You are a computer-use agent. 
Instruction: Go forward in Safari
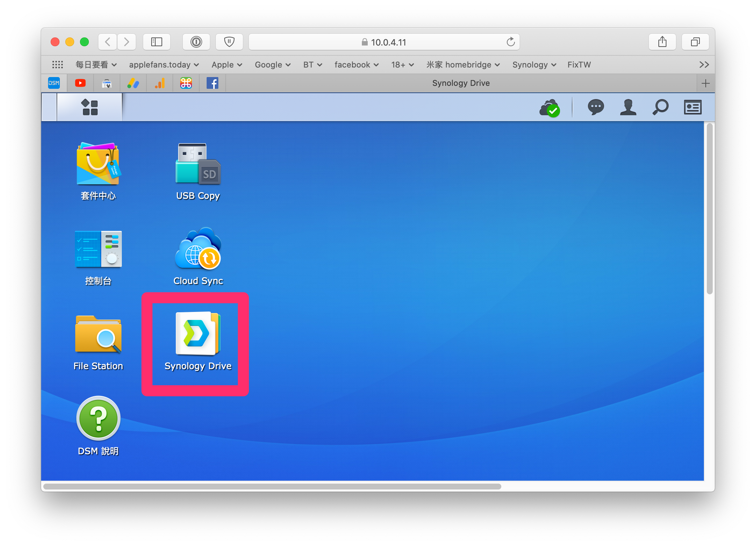[x=127, y=42]
